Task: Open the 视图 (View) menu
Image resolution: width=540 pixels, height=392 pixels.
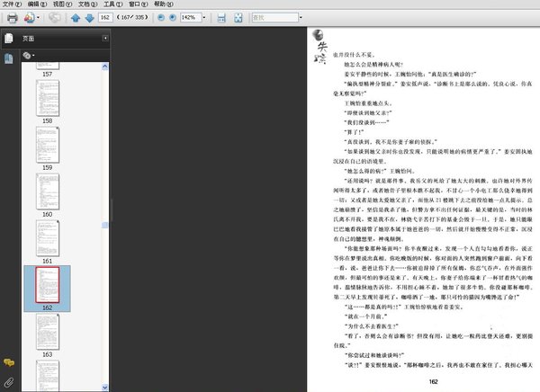Action: tap(62, 4)
